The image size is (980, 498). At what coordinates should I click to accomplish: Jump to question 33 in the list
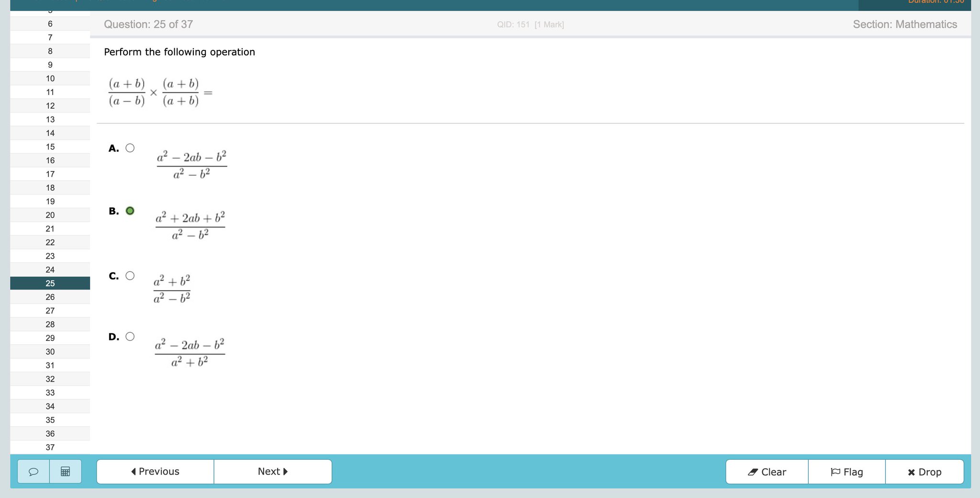(50, 392)
